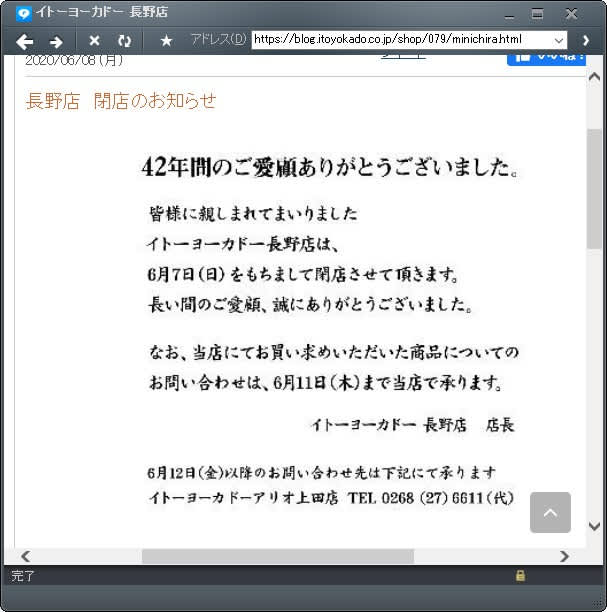Click the underlined link beside the post date

tap(403, 57)
